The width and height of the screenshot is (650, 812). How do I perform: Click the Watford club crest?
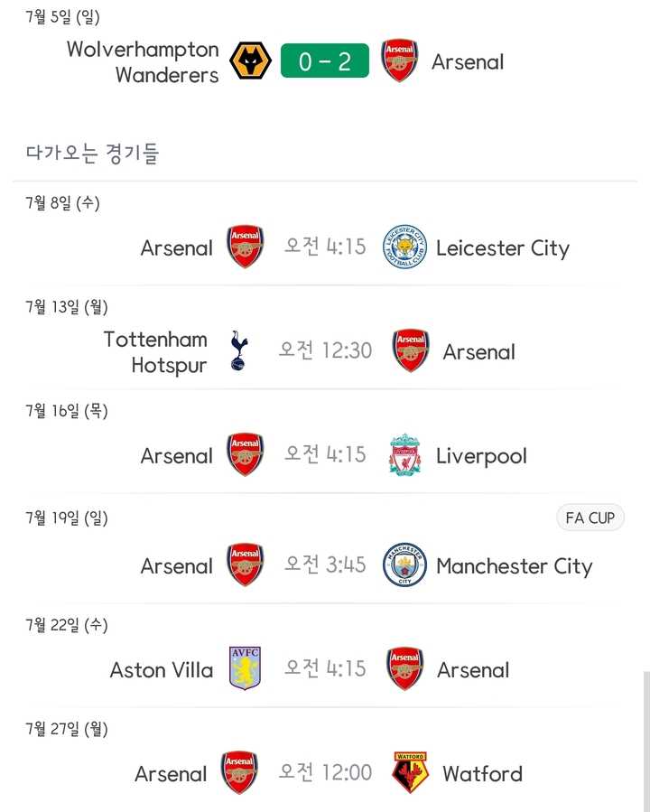click(x=410, y=773)
